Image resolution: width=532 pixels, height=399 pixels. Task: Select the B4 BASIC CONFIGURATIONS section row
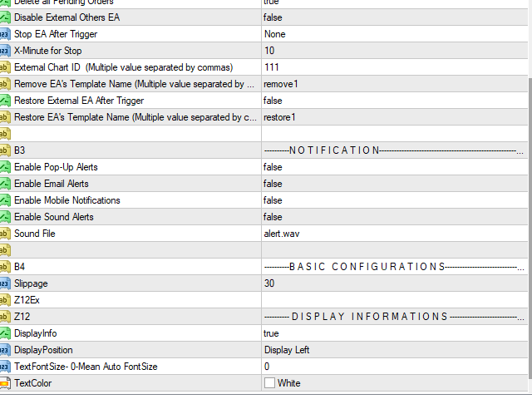133,267
